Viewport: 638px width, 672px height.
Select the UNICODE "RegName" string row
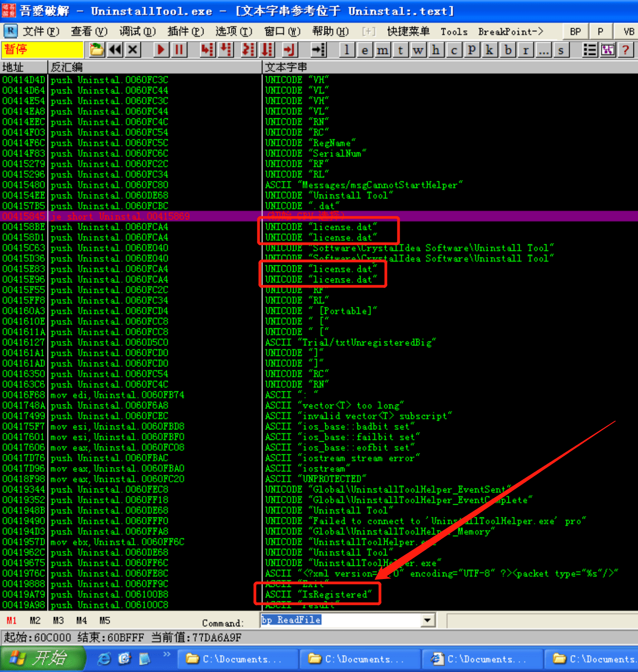(x=319, y=143)
